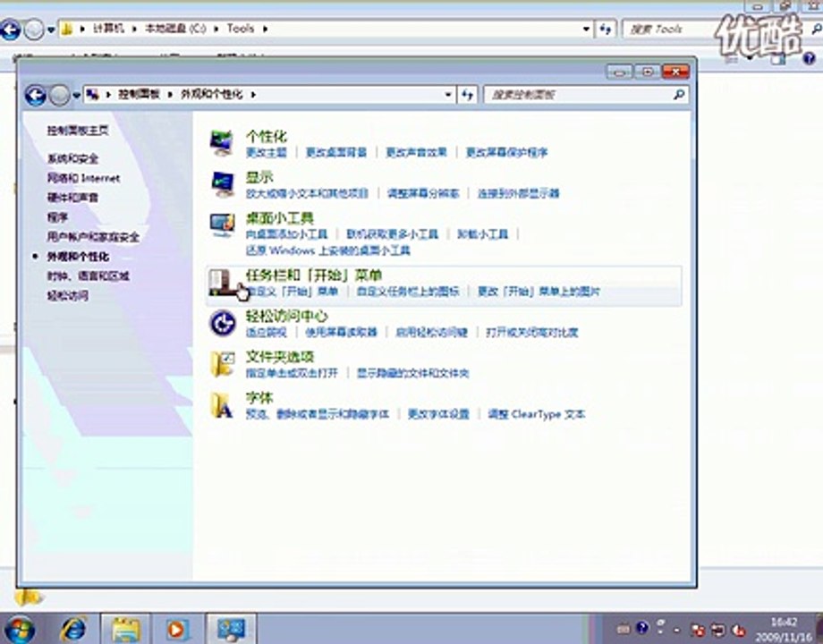Viewport: 823px width, 644px height.
Task: Select 程序 in the sidebar
Action: tap(58, 216)
